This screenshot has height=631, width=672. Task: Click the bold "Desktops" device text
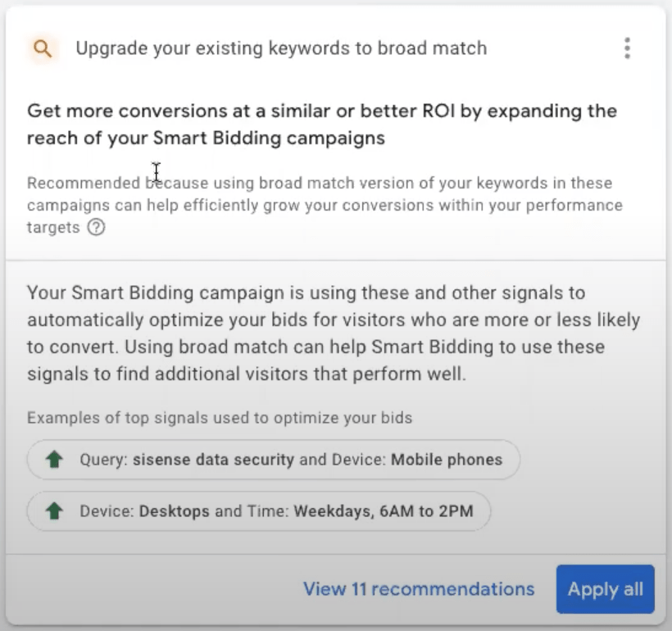pos(175,511)
